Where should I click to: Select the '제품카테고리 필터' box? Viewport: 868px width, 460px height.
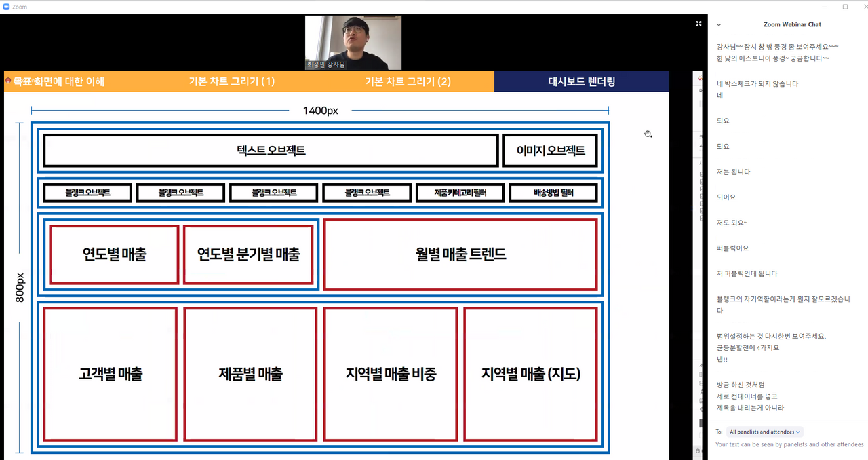tap(460, 193)
